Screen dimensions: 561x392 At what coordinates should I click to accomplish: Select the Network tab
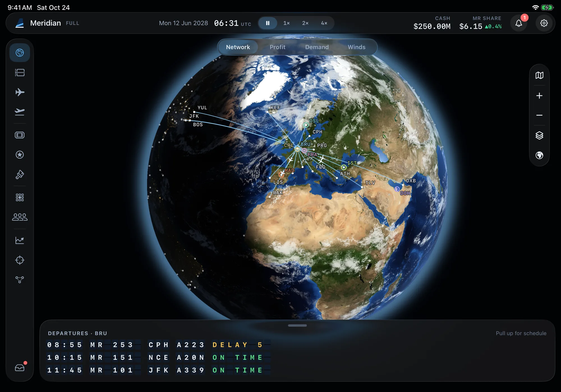pos(238,47)
